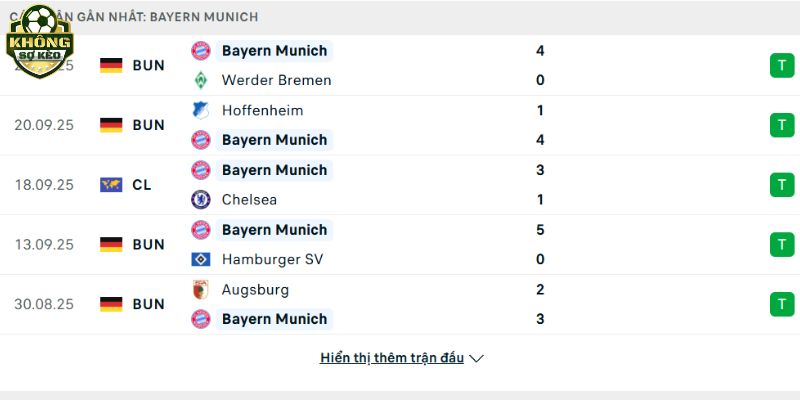Click German flag in 20.09.25 row

111,125
